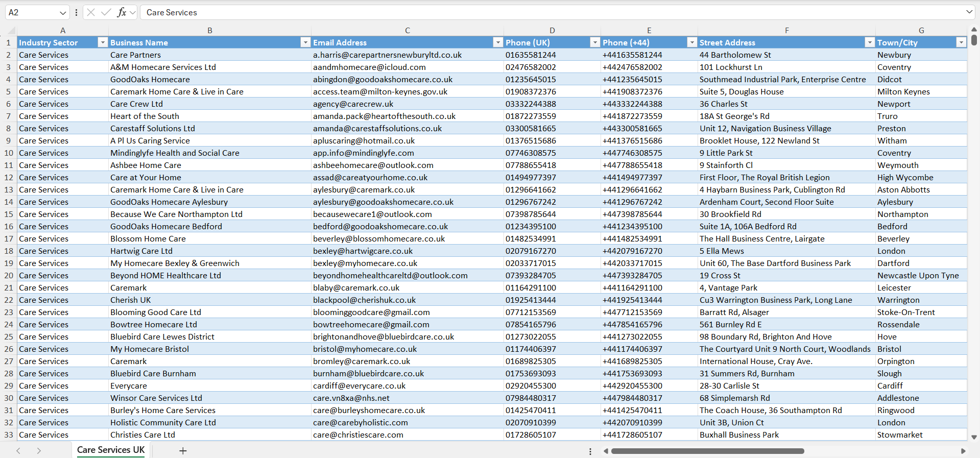The image size is (980, 458).
Task: Select Newcastle Upon Tyne town cell
Action: click(921, 275)
